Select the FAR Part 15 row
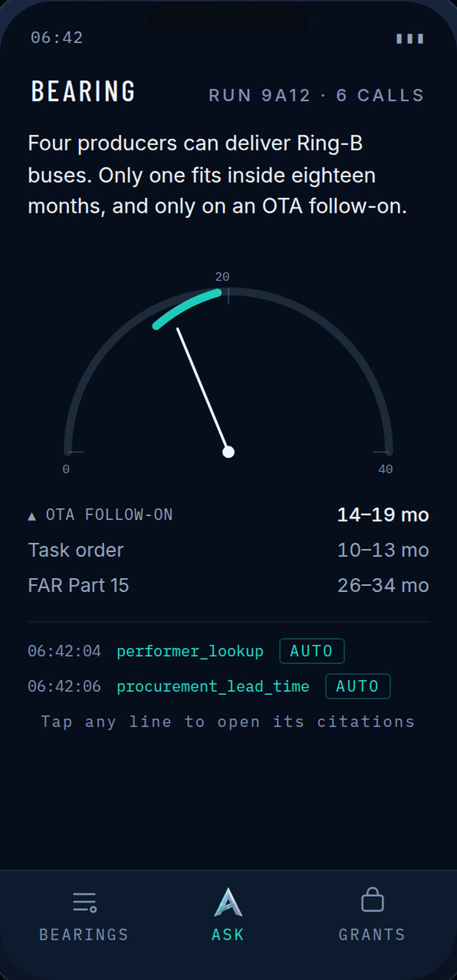Image resolution: width=457 pixels, height=980 pixels. tap(228, 585)
